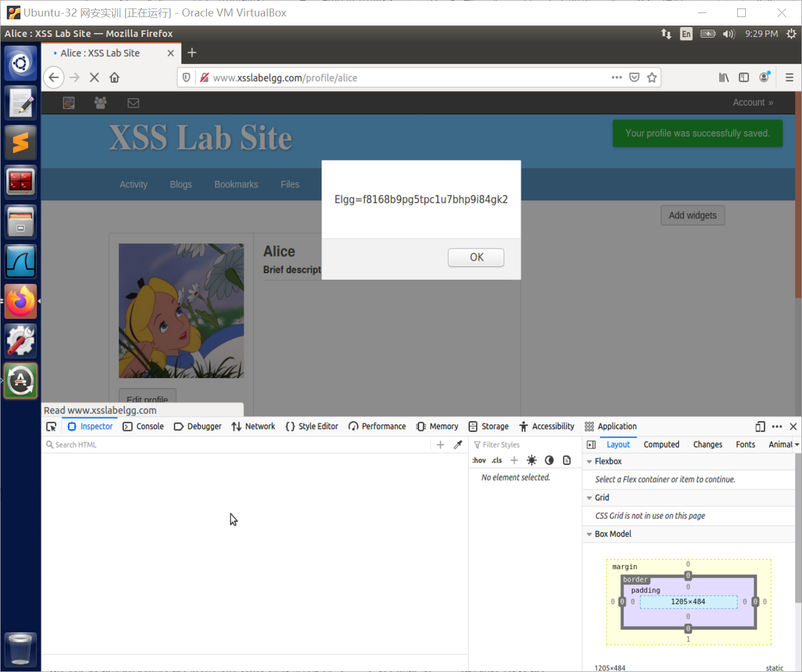The image size is (802, 672).
Task: Toggle light color scheme simulation
Action: 532,460
